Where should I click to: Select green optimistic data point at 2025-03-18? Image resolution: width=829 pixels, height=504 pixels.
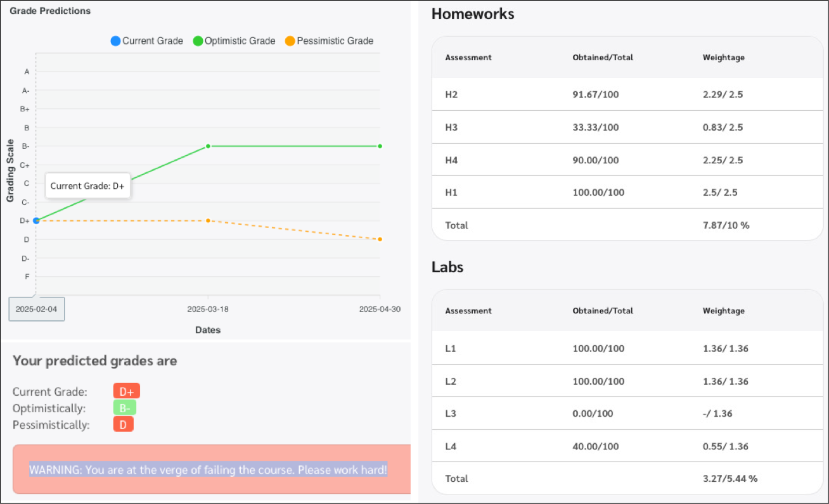(208, 146)
